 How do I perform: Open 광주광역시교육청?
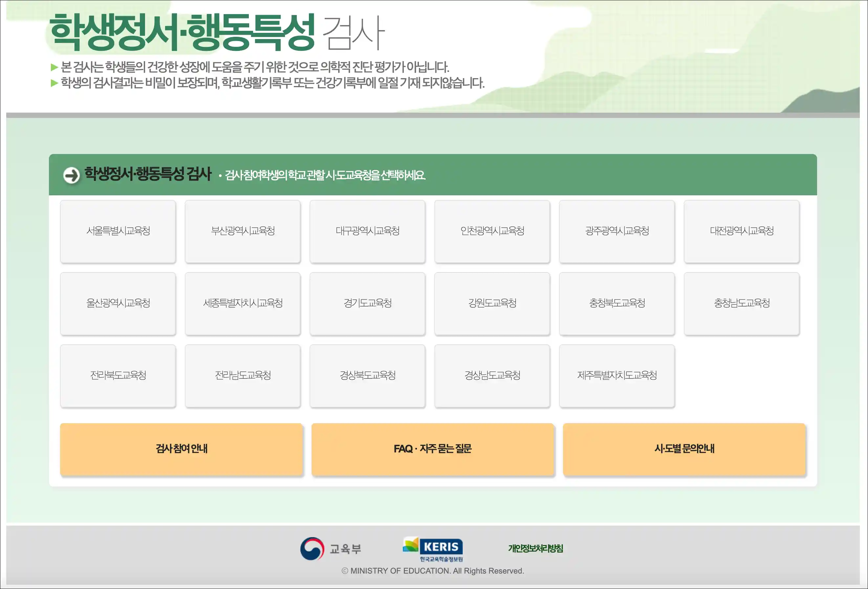(617, 231)
